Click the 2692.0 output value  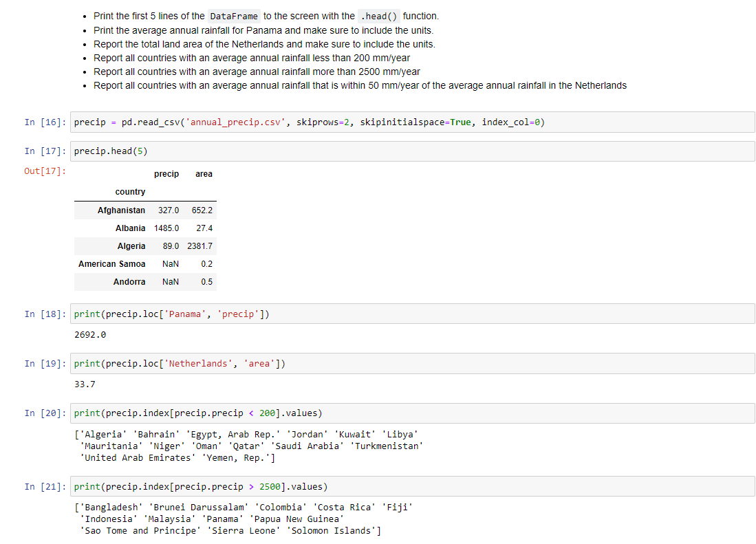tap(90, 334)
